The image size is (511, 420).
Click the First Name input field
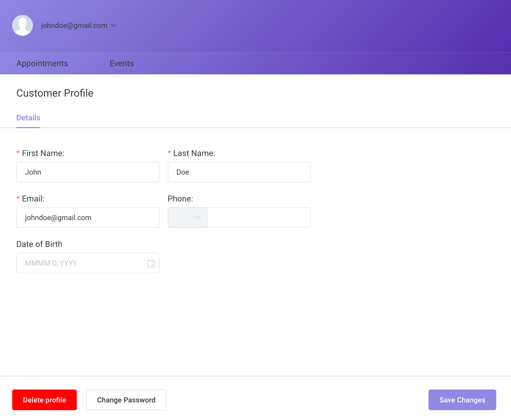click(88, 172)
